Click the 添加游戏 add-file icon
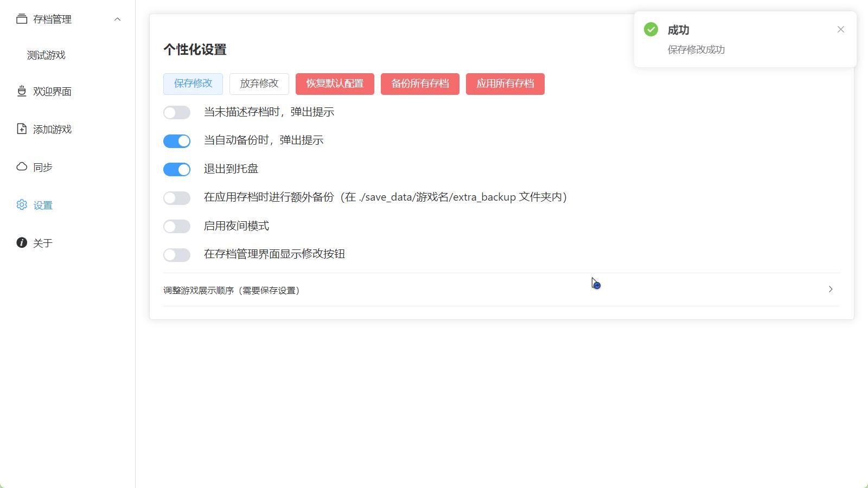Image resolution: width=868 pixels, height=488 pixels. click(21, 129)
